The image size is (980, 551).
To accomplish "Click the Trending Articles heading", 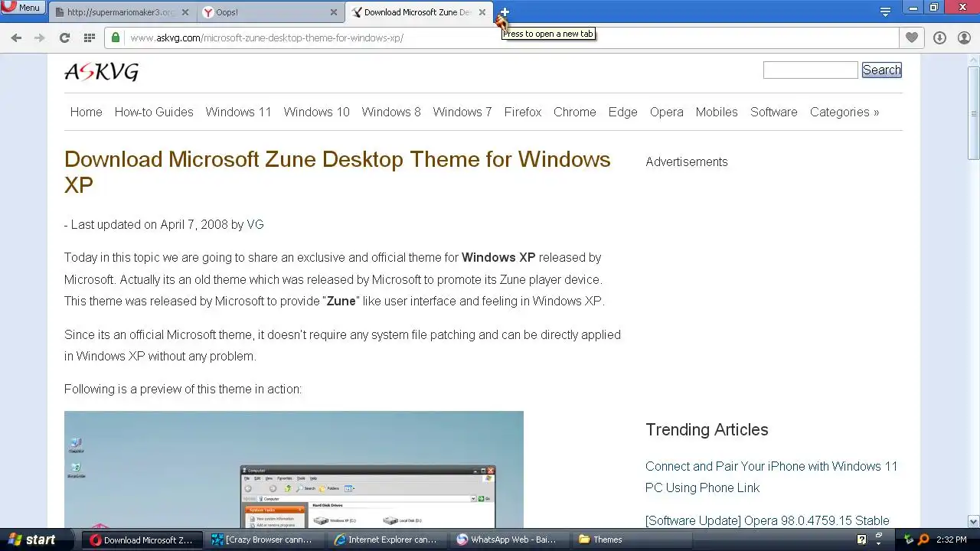I will pos(707,430).
